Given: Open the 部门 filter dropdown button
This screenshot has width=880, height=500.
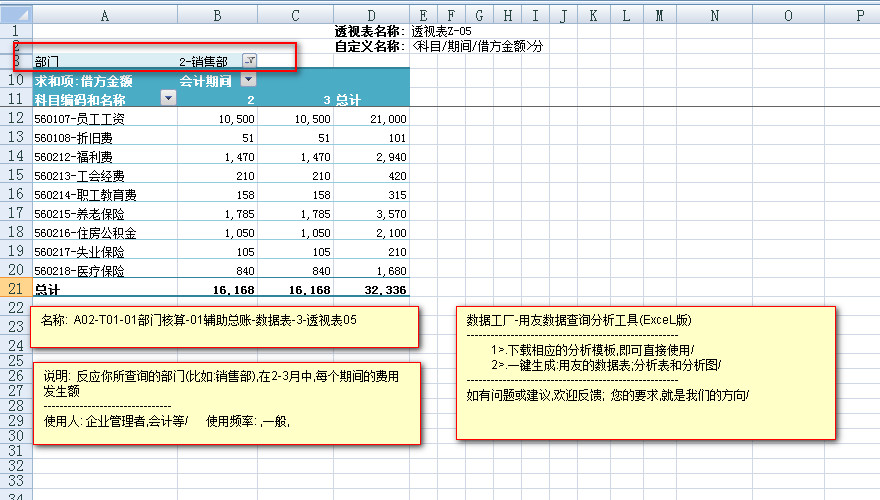Looking at the screenshot, I should (250, 61).
